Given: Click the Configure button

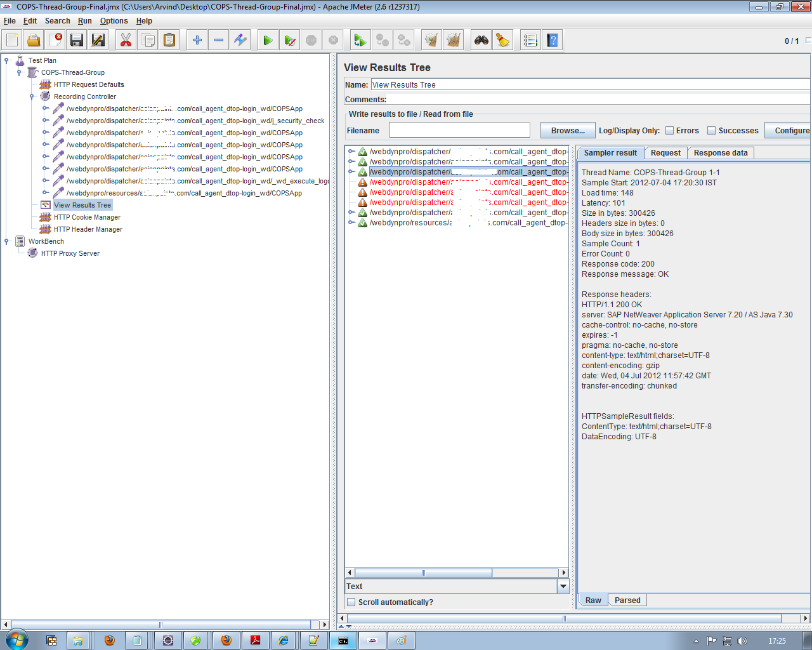Looking at the screenshot, I should coord(789,130).
